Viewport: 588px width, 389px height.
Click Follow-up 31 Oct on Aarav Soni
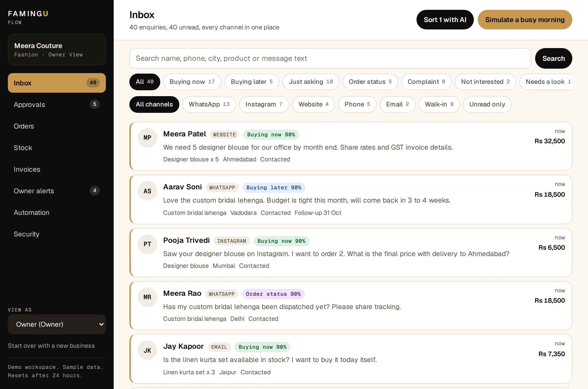tap(318, 213)
